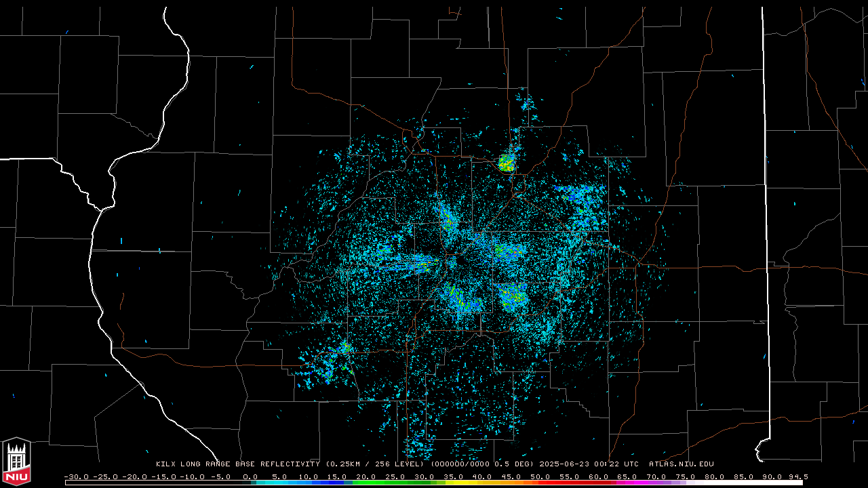Click the 80.0 scale label
This screenshot has width=868, height=488.
714,476
